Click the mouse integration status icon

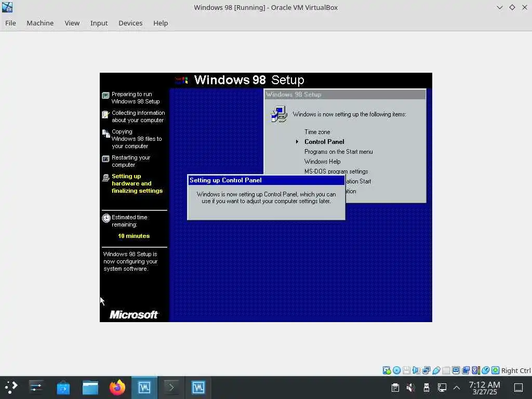[486, 370]
